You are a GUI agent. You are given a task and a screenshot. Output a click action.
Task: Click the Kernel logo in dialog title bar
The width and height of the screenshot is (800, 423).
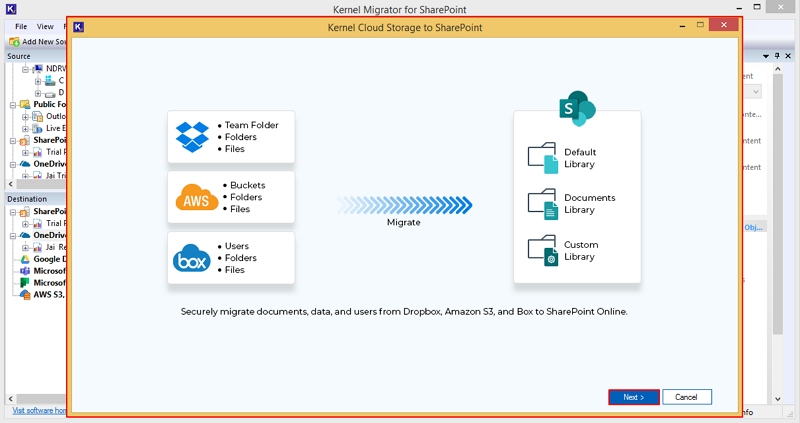tap(79, 27)
